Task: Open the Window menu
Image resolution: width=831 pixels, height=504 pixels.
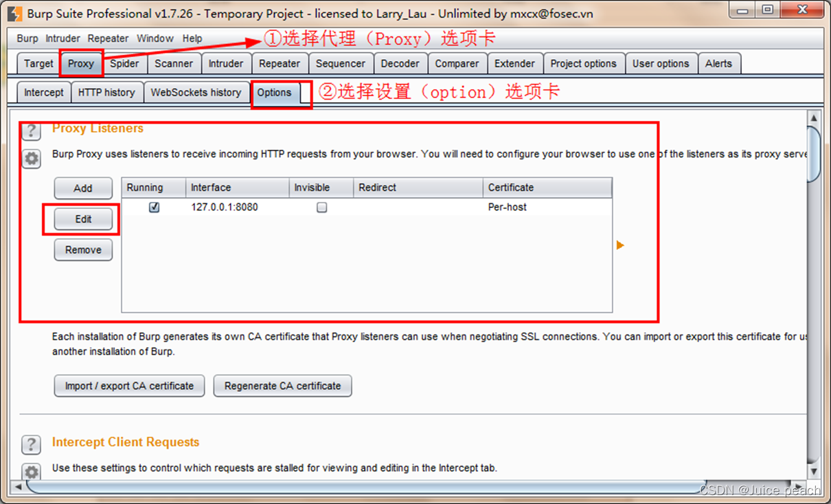Action: pyautogui.click(x=155, y=38)
